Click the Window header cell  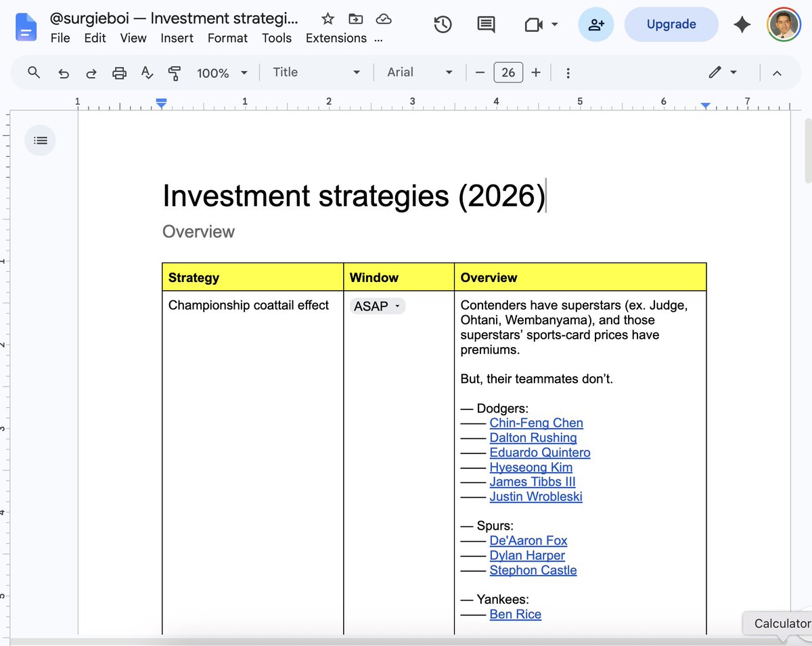pyautogui.click(x=399, y=277)
